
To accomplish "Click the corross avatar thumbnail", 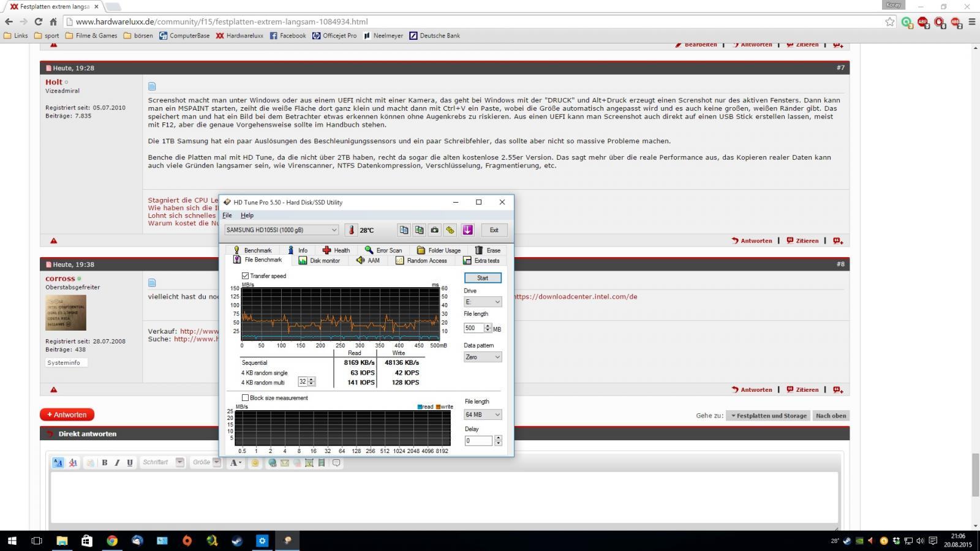I will (x=66, y=313).
